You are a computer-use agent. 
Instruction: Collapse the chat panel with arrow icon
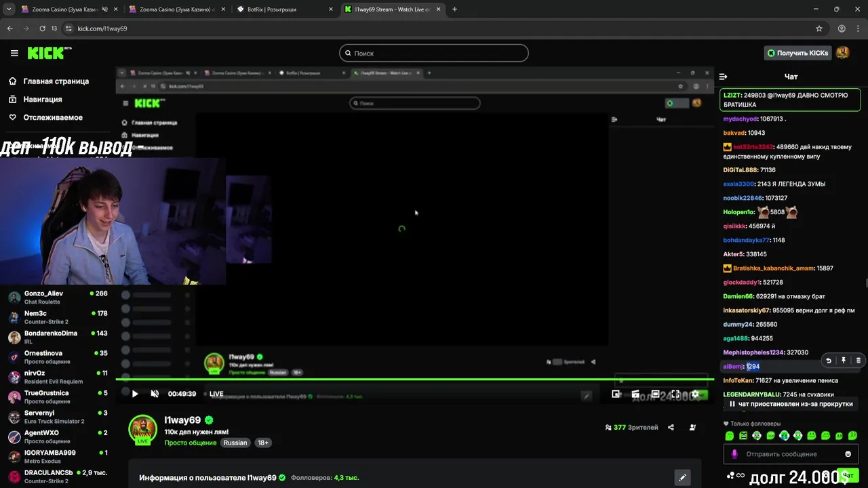pyautogui.click(x=723, y=77)
